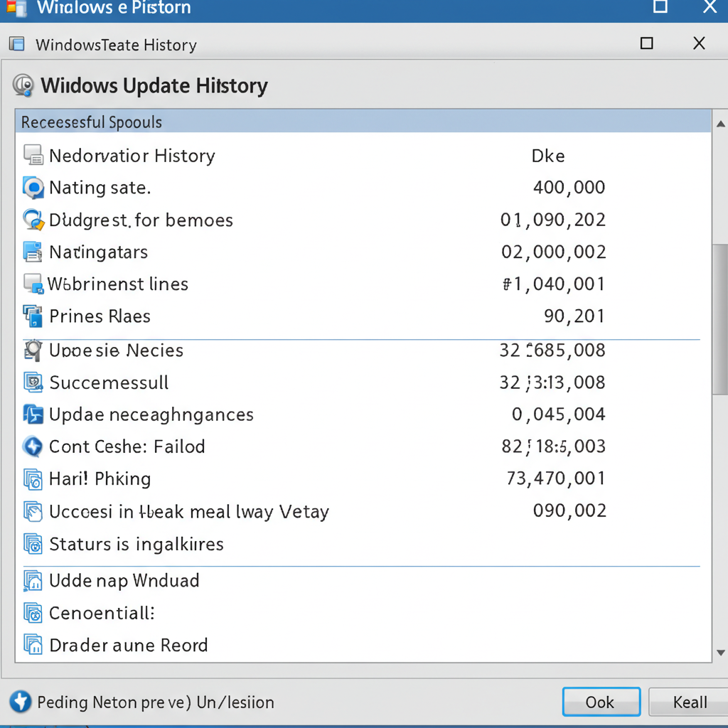Click the Hari! Phking row icon
728x728 pixels.
pos(33,479)
